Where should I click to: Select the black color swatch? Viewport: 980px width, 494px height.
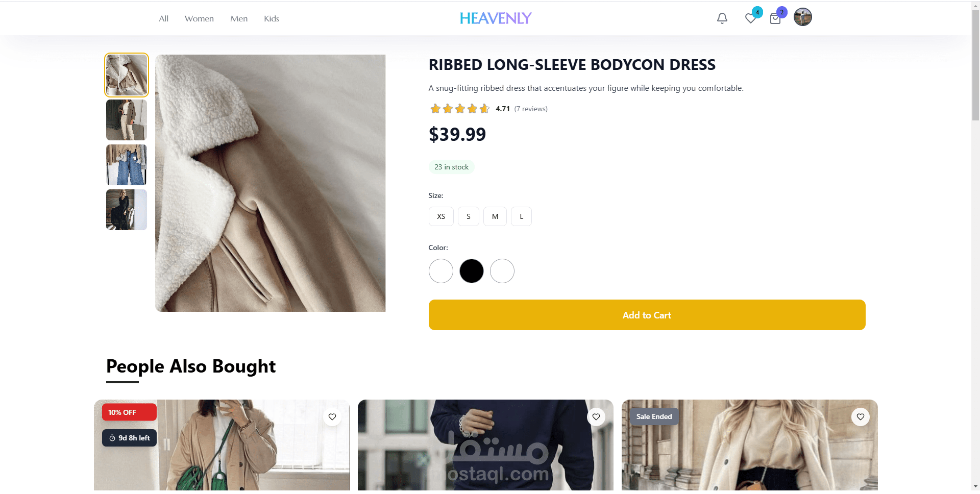(472, 271)
